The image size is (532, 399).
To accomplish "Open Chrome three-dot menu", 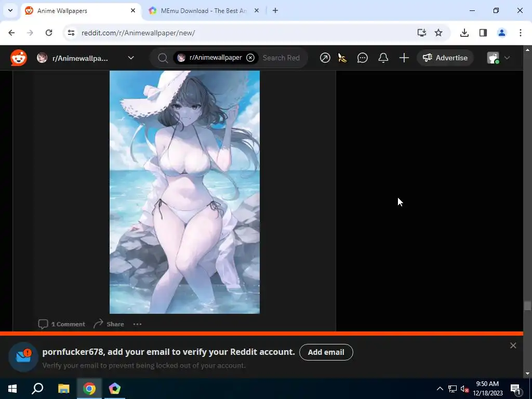I will pos(521,33).
